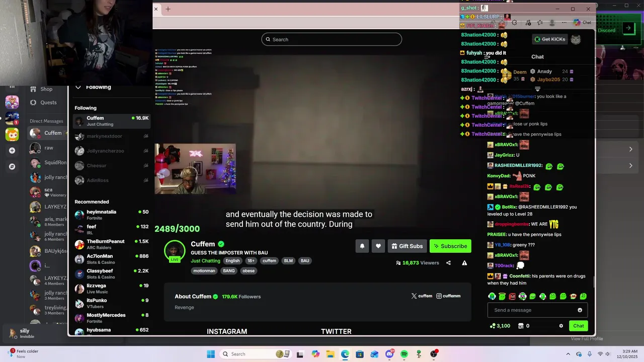Open a new browser tab with plus icon

click(x=168, y=9)
